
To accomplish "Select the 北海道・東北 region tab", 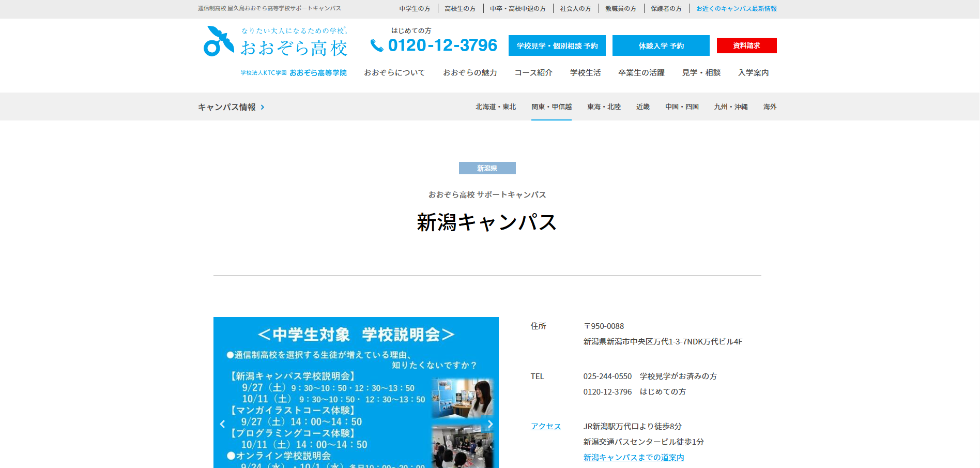I will click(496, 107).
